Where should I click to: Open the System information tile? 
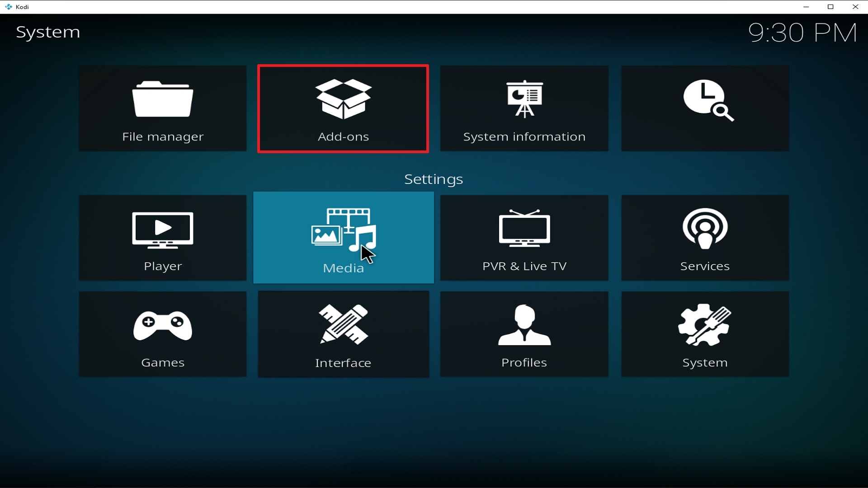(x=524, y=108)
